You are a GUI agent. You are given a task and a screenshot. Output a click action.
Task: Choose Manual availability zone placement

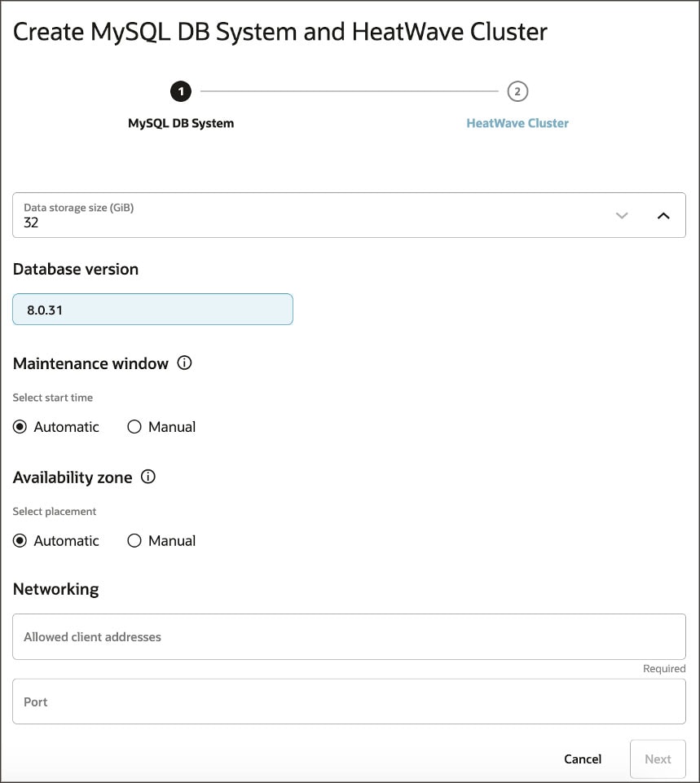pos(134,540)
